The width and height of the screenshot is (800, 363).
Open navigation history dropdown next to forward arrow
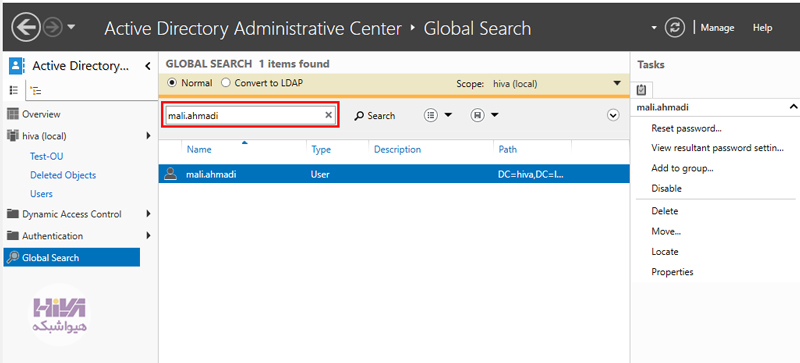pyautogui.click(x=71, y=27)
